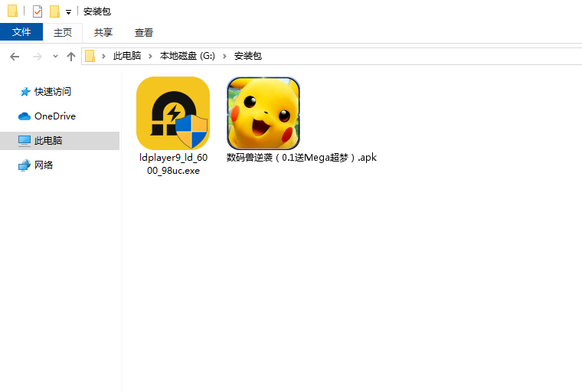
Task: Switch to the 主页 ribbon tab
Action: coord(63,32)
